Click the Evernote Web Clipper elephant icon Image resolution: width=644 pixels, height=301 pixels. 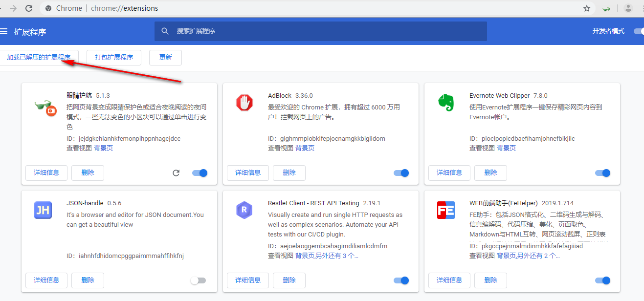coord(445,103)
